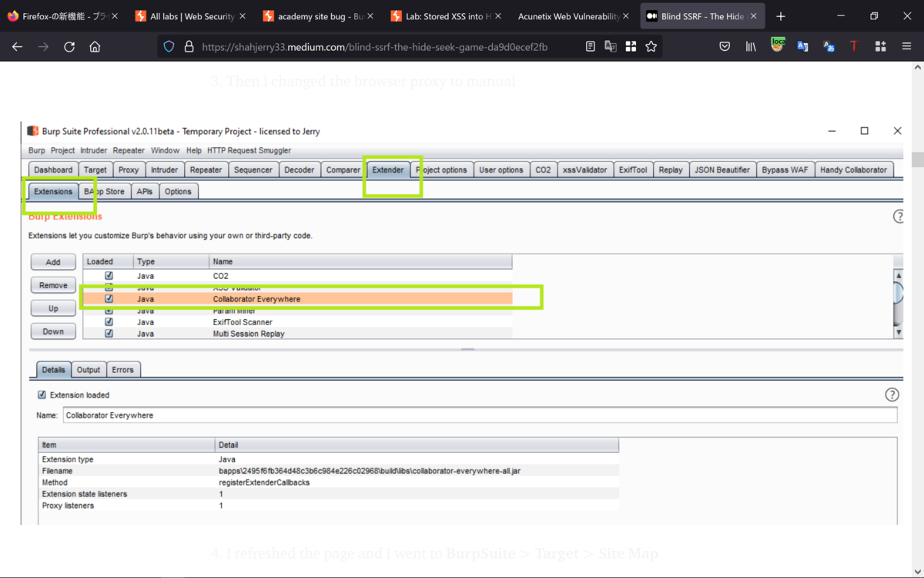
Task: Go back to the previous page
Action: (17, 47)
